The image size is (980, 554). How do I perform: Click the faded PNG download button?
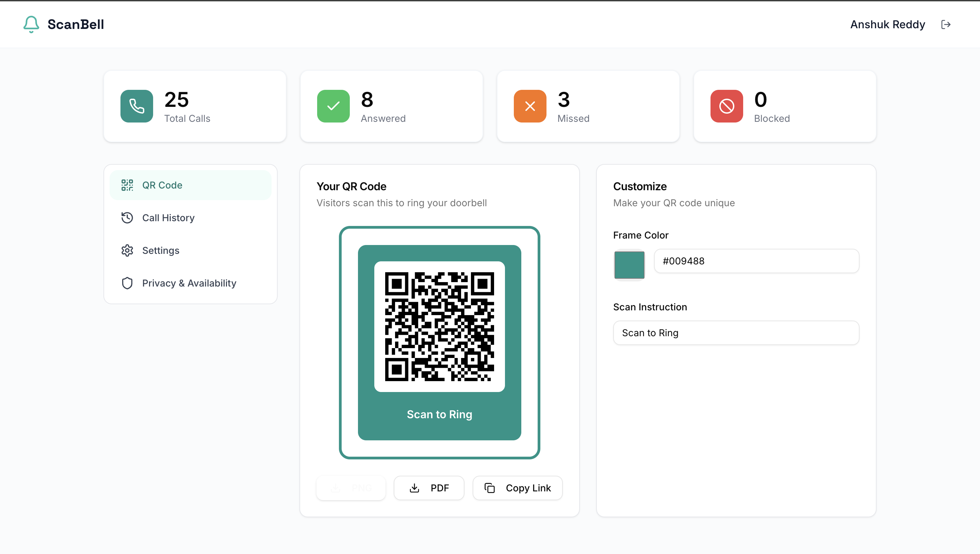click(x=351, y=488)
